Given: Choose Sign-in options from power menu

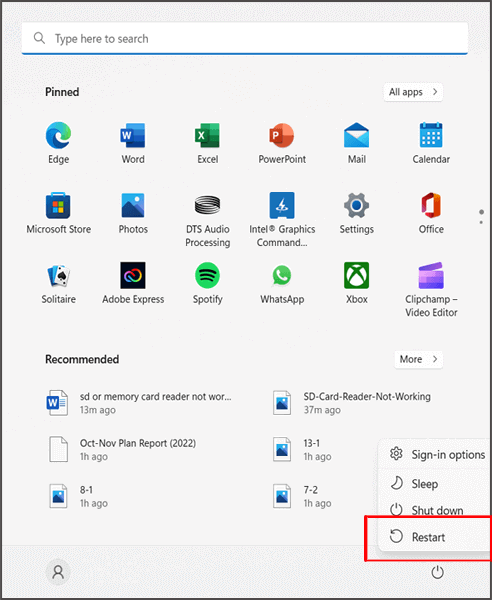Looking at the screenshot, I should (x=435, y=455).
